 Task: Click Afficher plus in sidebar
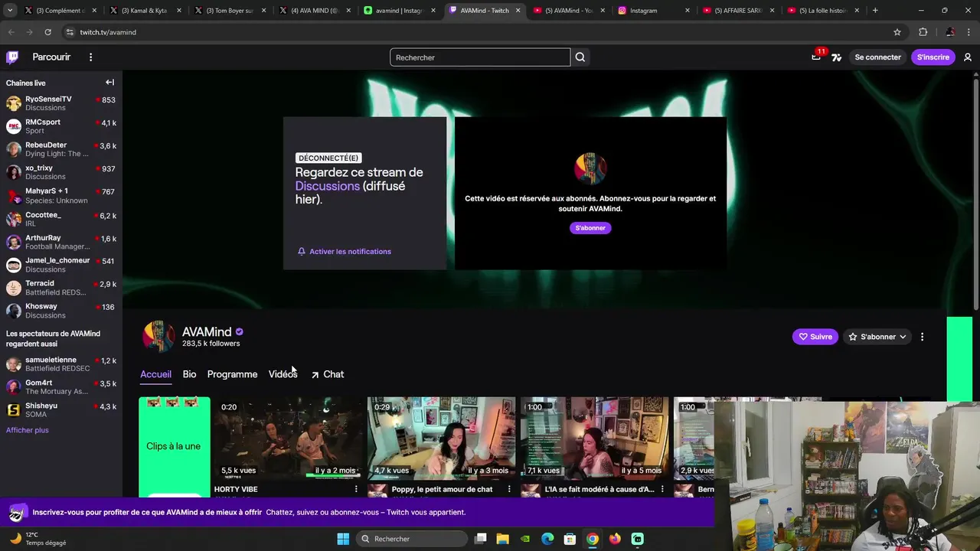tap(28, 430)
